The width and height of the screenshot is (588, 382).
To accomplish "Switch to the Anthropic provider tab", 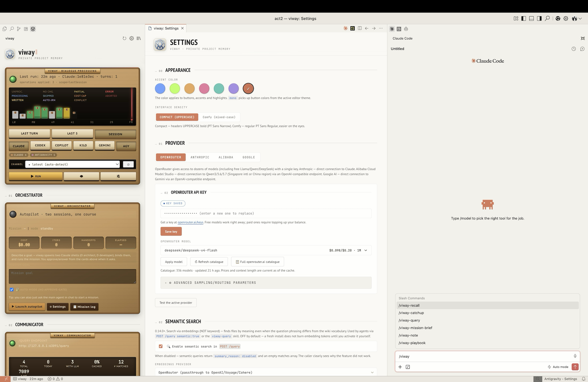I will click(x=200, y=157).
